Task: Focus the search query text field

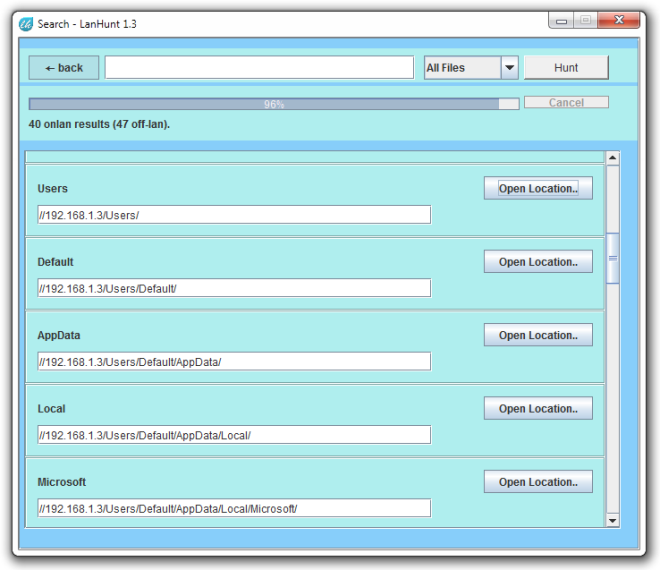Action: 259,67
